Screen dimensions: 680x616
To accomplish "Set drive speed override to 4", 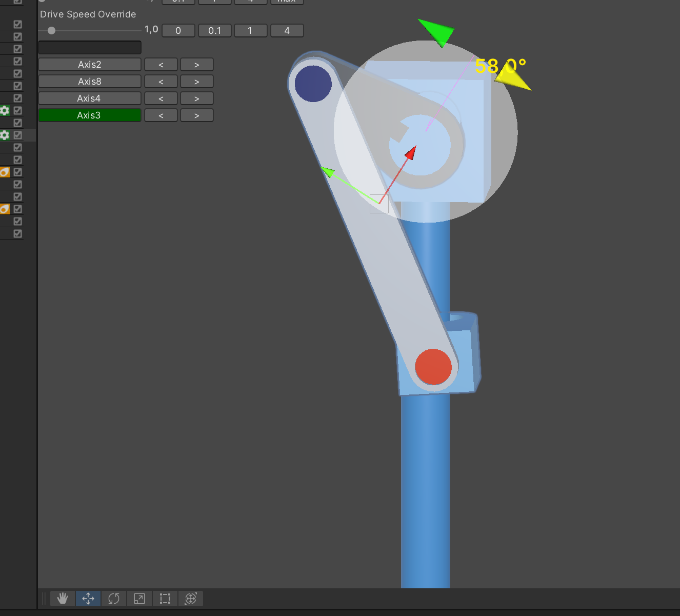I will pos(287,31).
